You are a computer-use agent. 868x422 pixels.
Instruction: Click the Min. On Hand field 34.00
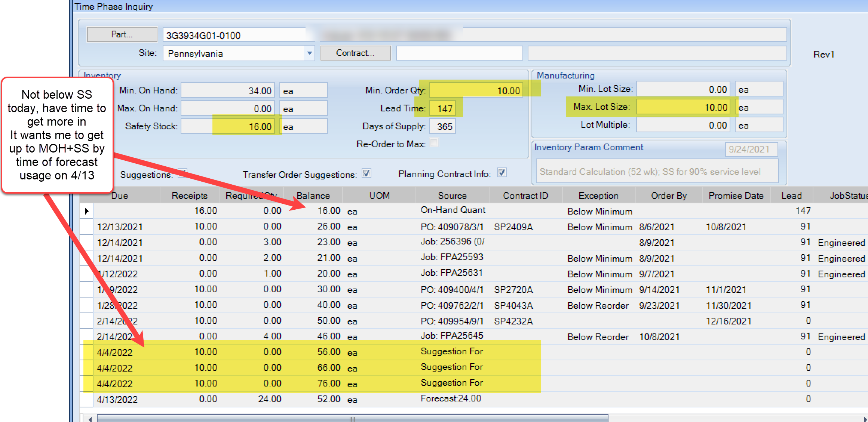pos(228,90)
